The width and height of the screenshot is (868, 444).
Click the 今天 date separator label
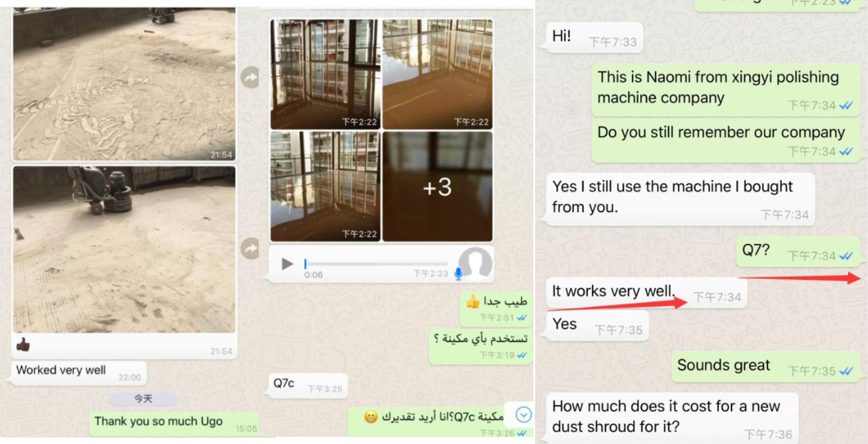[x=143, y=399]
